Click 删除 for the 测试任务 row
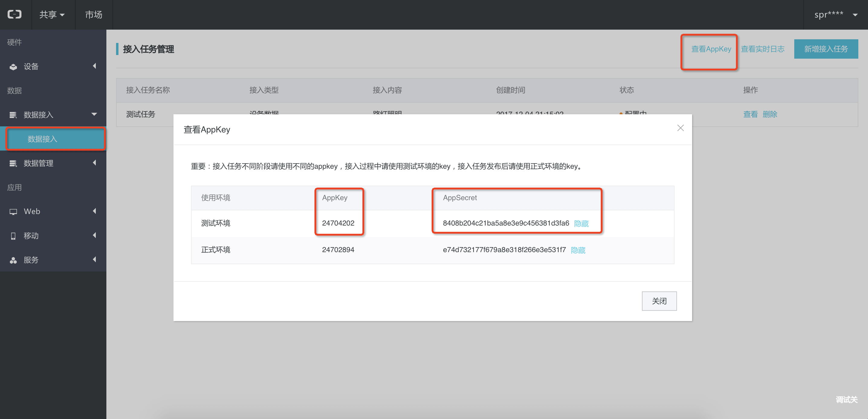This screenshot has height=419, width=868. coord(770,114)
